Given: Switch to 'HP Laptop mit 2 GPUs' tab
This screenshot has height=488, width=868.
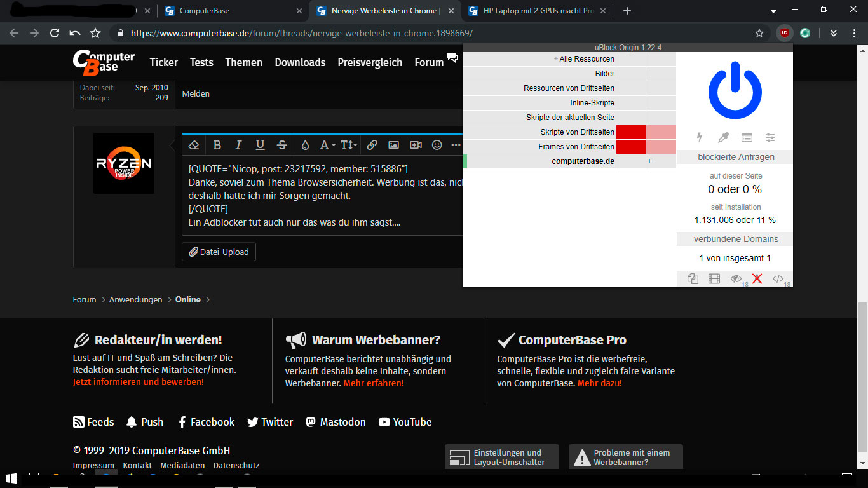Looking at the screenshot, I should [536, 11].
